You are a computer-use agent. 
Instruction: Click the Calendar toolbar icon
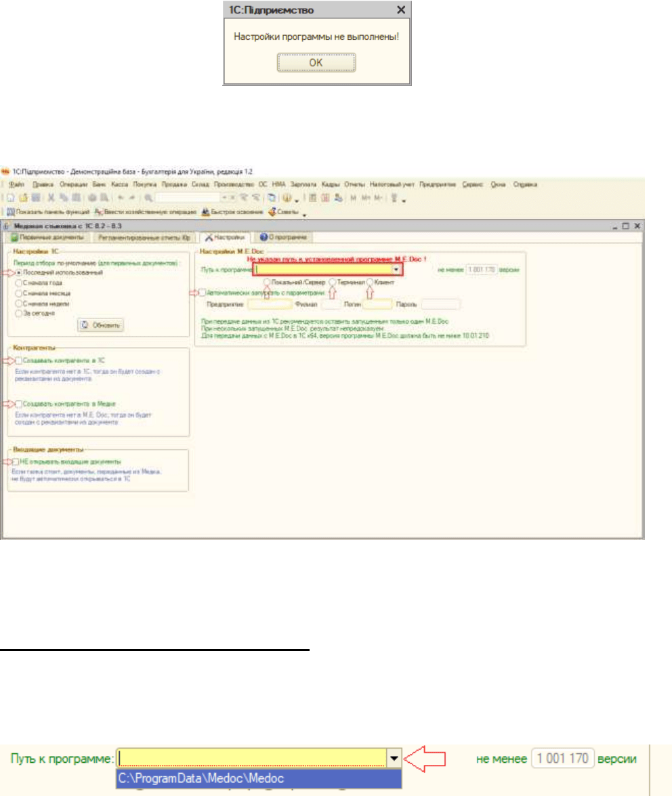[x=325, y=198]
